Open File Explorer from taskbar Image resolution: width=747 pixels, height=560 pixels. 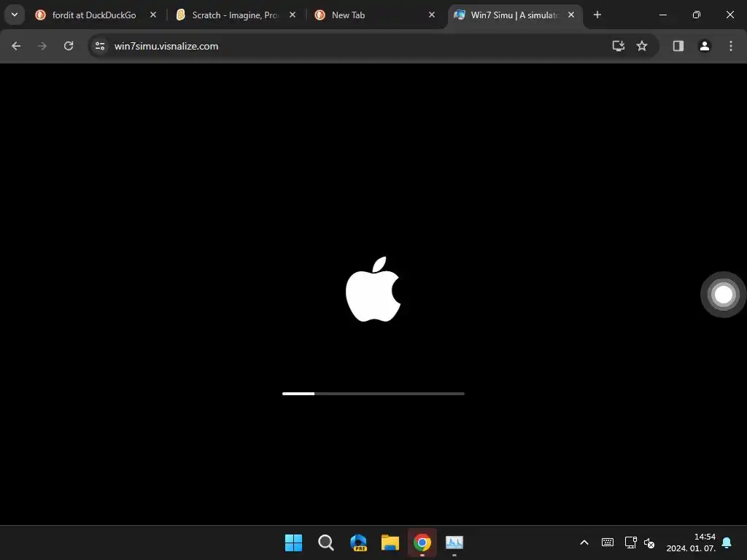(390, 542)
